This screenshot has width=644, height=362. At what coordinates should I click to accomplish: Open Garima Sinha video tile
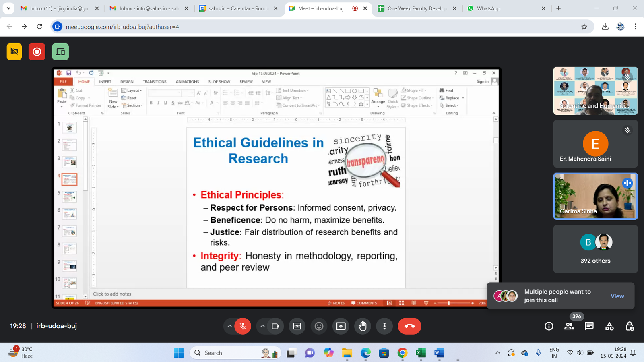tap(595, 196)
